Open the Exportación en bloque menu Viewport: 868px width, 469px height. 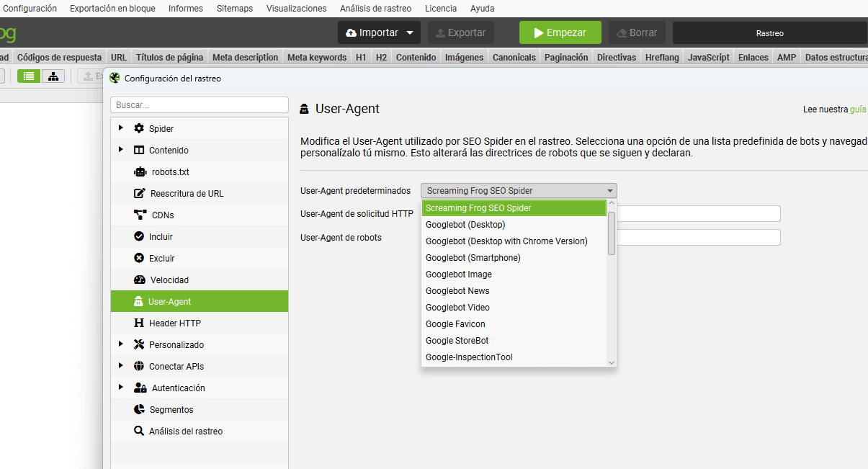pyautogui.click(x=112, y=9)
